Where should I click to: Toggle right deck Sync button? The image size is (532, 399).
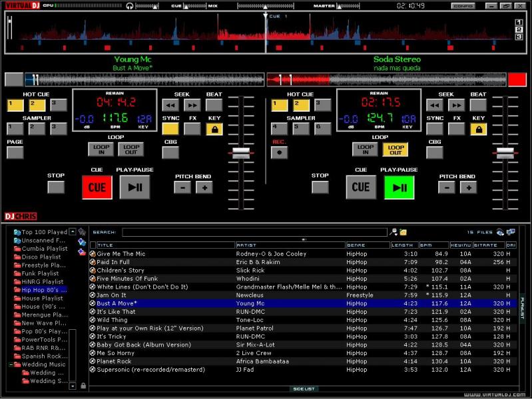[x=435, y=129]
